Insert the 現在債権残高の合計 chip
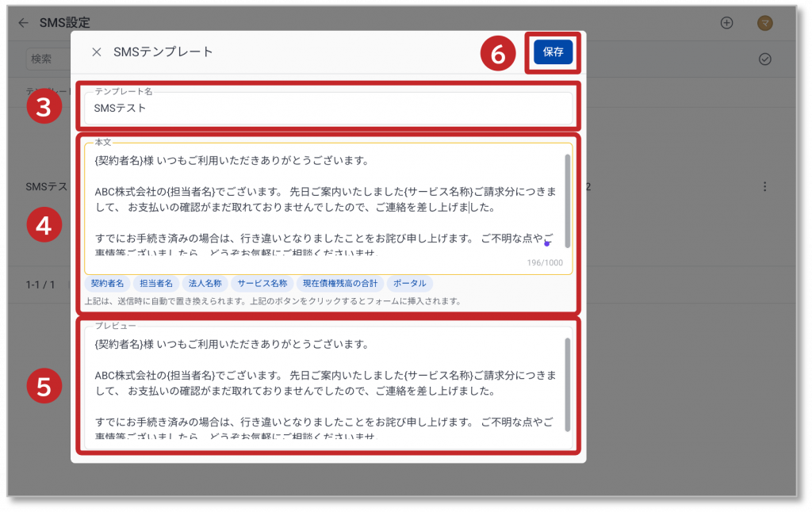The height and width of the screenshot is (512, 812). click(340, 283)
